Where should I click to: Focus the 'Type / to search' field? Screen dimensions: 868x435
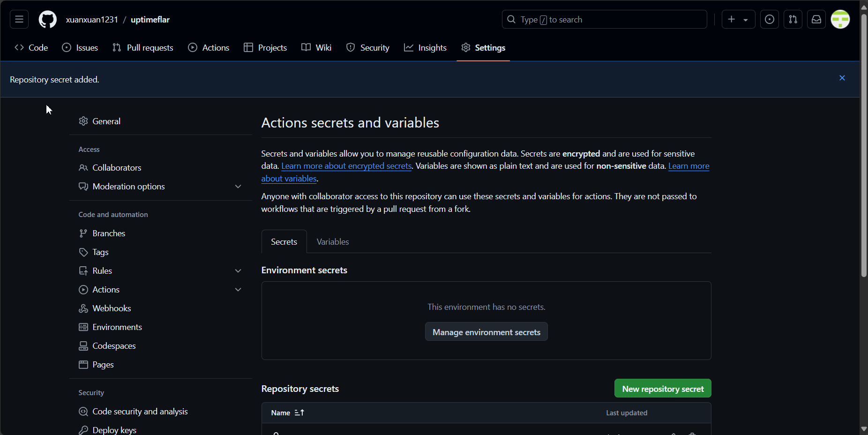click(x=604, y=19)
